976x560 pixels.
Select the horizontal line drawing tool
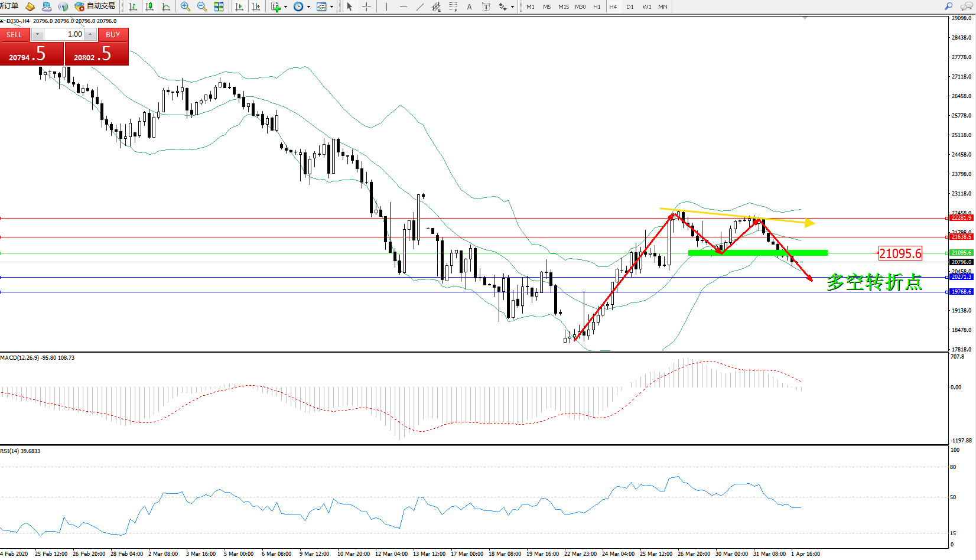tap(404, 6)
